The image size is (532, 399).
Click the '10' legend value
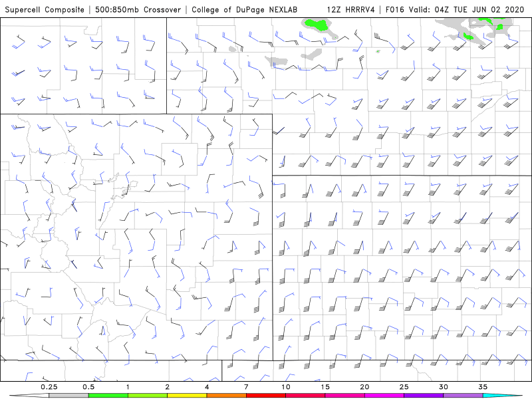(x=286, y=387)
